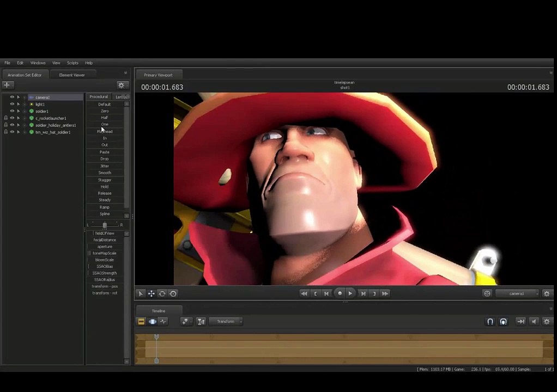Viewport: 557px width, 392px height.
Task: Hide soldier_holiday_antlers1 using its eye icon
Action: (12, 125)
